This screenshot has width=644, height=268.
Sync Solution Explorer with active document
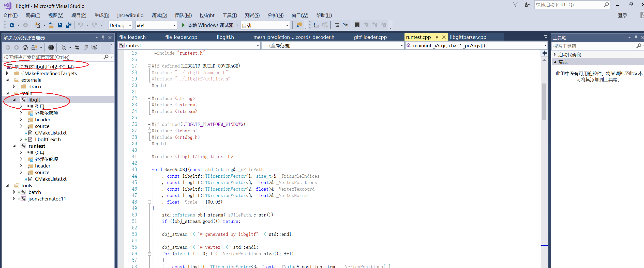click(77, 47)
